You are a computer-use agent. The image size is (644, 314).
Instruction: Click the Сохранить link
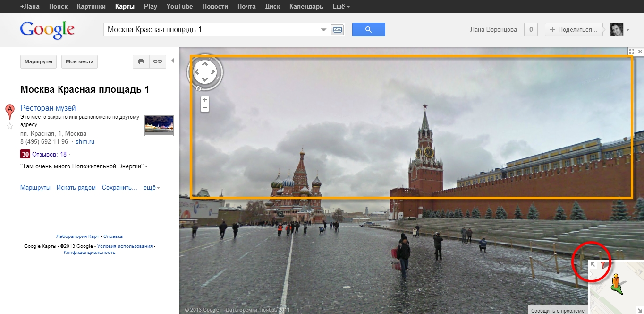pos(119,188)
